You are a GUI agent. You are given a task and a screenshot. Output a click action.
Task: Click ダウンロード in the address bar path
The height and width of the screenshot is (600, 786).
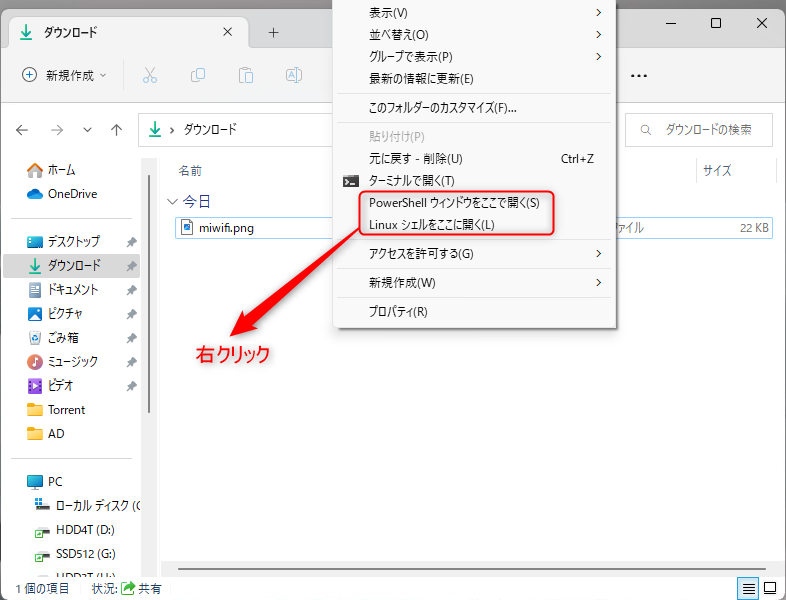click(210, 130)
